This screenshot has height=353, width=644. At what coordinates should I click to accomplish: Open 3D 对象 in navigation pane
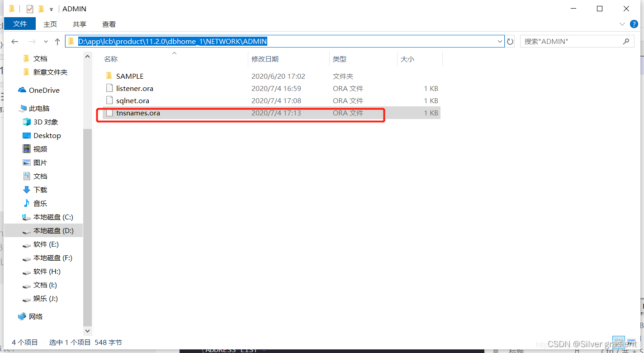pyautogui.click(x=46, y=122)
